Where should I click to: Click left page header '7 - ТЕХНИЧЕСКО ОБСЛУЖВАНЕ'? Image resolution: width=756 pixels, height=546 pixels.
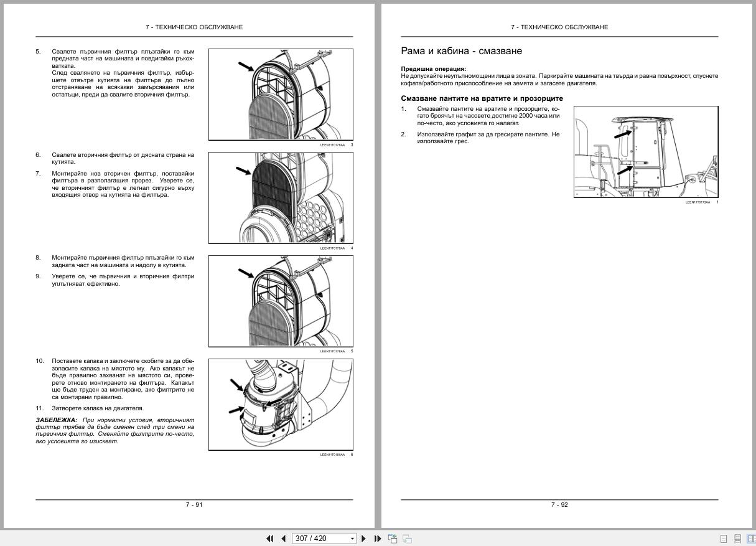point(194,27)
